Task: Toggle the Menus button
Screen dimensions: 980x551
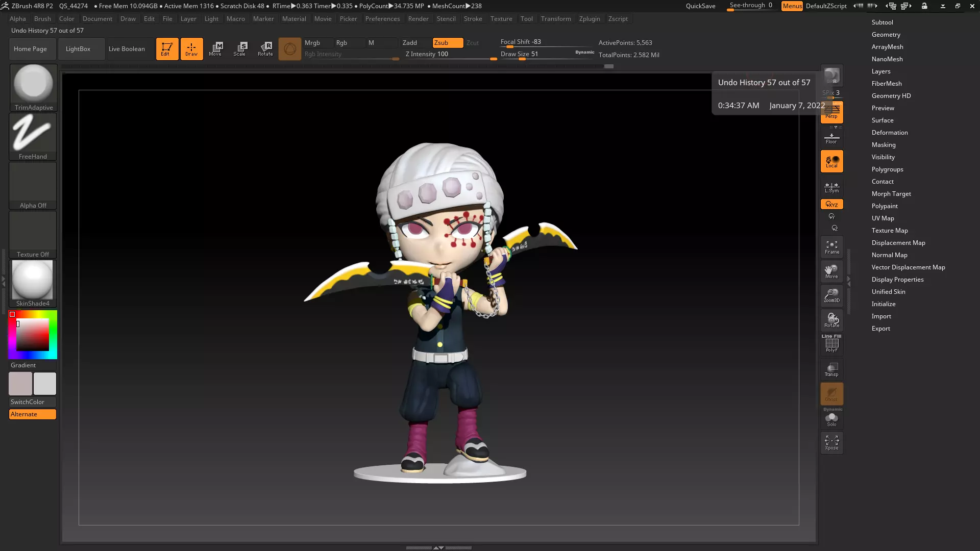Action: tap(792, 6)
